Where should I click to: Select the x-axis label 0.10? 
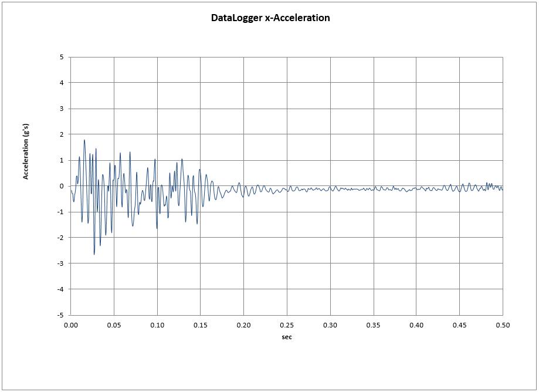click(157, 325)
